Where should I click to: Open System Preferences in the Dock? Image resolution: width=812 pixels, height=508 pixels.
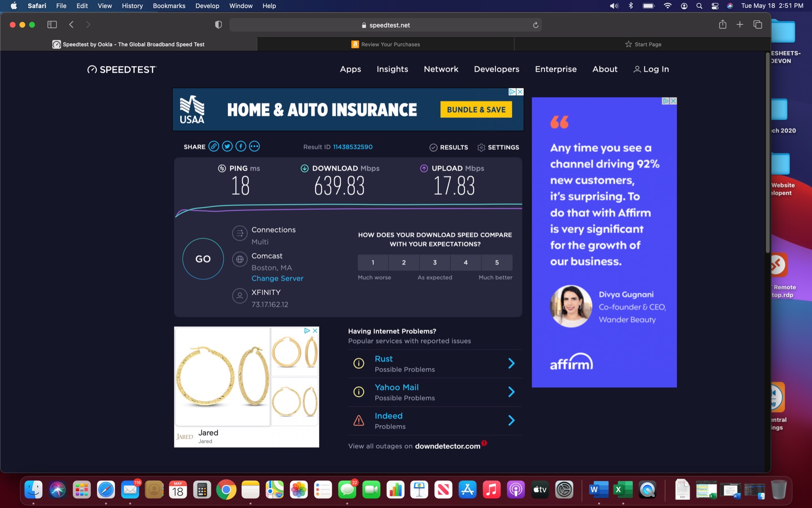tap(564, 490)
